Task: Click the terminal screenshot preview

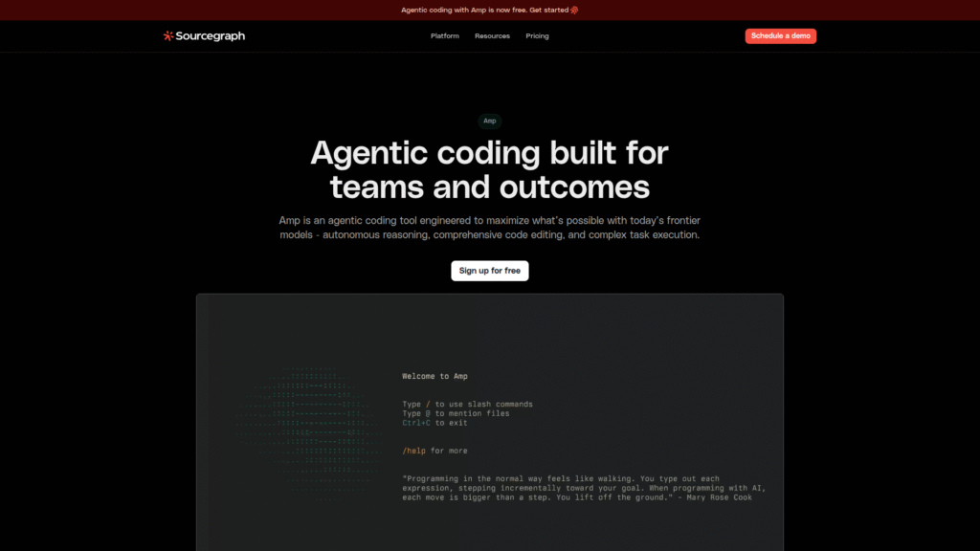Action: [x=489, y=421]
